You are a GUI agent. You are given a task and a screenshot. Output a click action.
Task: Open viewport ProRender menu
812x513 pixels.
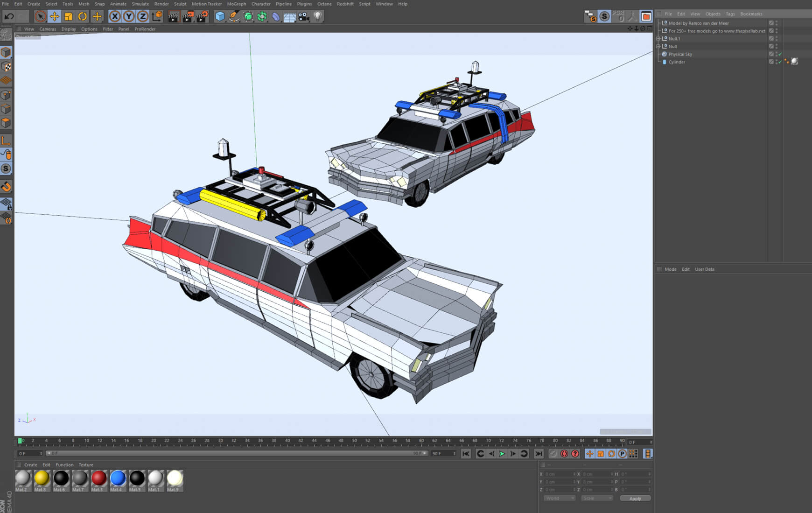click(x=145, y=29)
